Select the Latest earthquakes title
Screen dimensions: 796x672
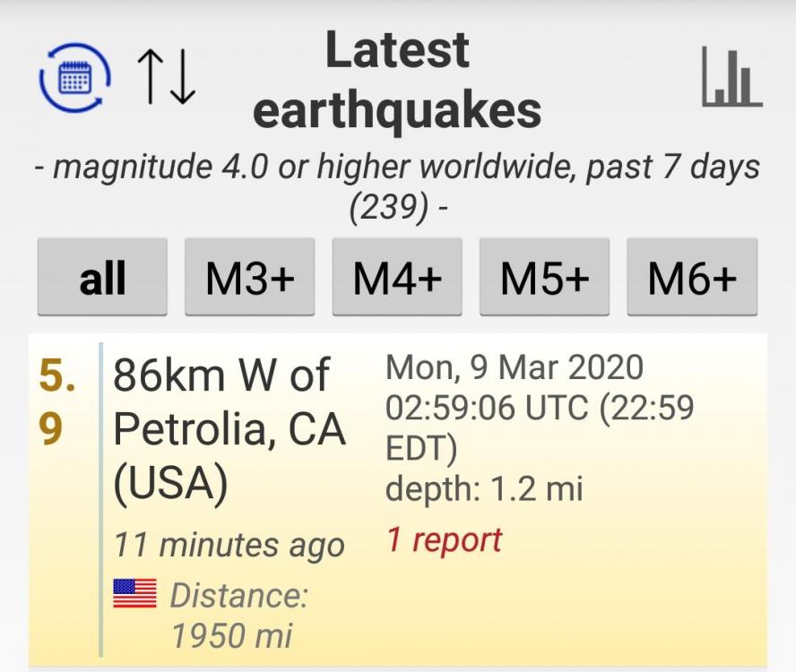[398, 81]
